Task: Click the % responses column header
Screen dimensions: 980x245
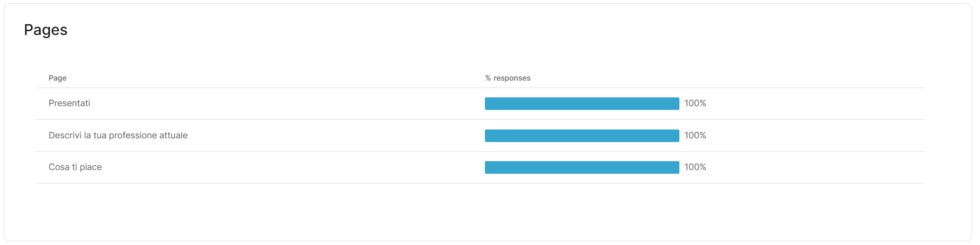Action: pyautogui.click(x=507, y=78)
